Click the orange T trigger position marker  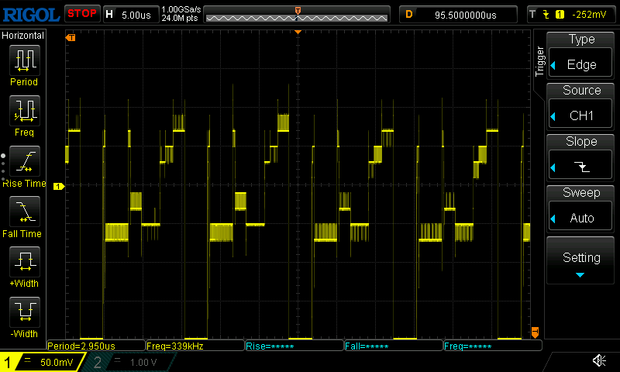70,38
